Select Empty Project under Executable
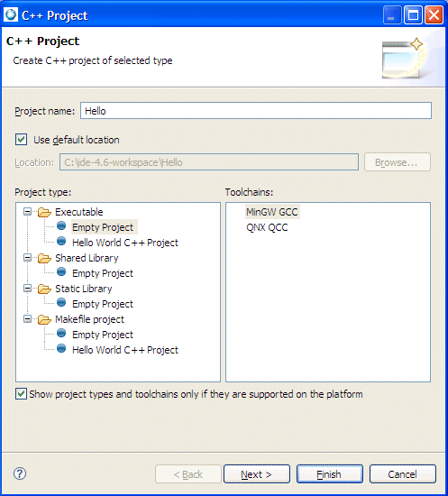Image resolution: width=448 pixels, height=496 pixels. point(103,227)
